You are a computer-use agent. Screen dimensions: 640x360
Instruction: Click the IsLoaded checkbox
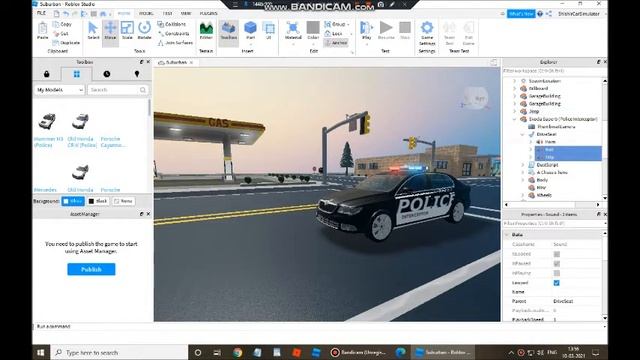556,254
